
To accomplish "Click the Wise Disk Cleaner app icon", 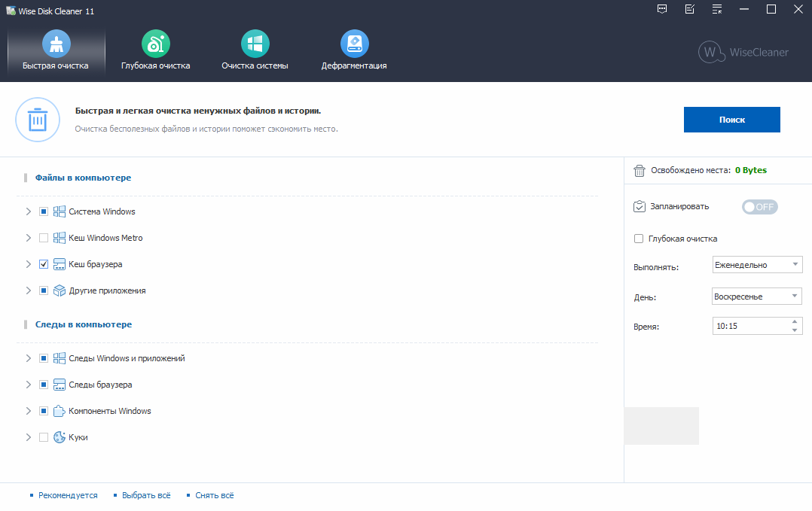I will pos(11,11).
